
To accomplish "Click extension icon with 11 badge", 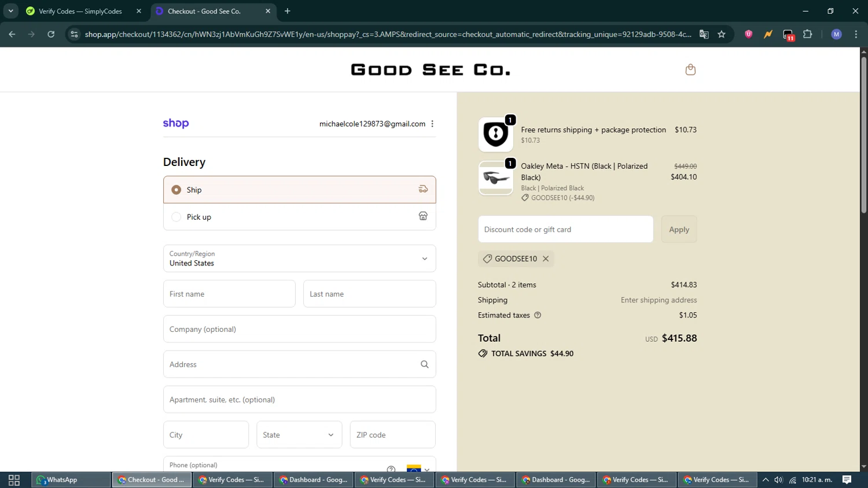I will [x=788, y=35].
